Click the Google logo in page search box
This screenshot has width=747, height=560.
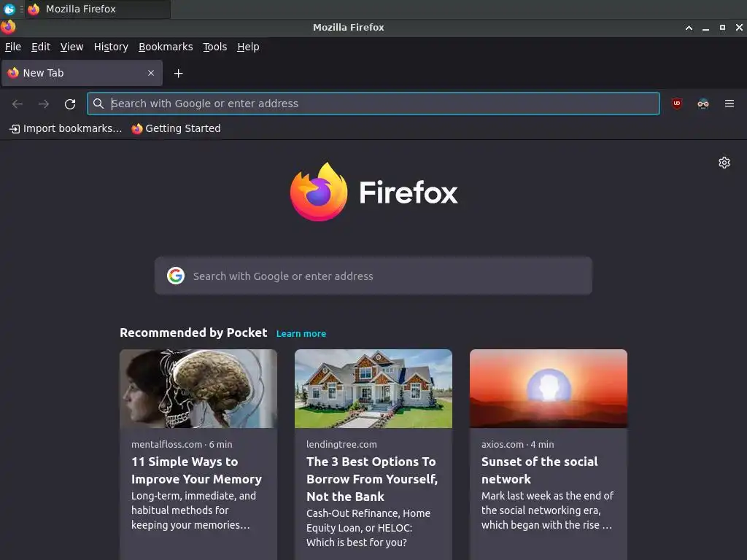[176, 276]
